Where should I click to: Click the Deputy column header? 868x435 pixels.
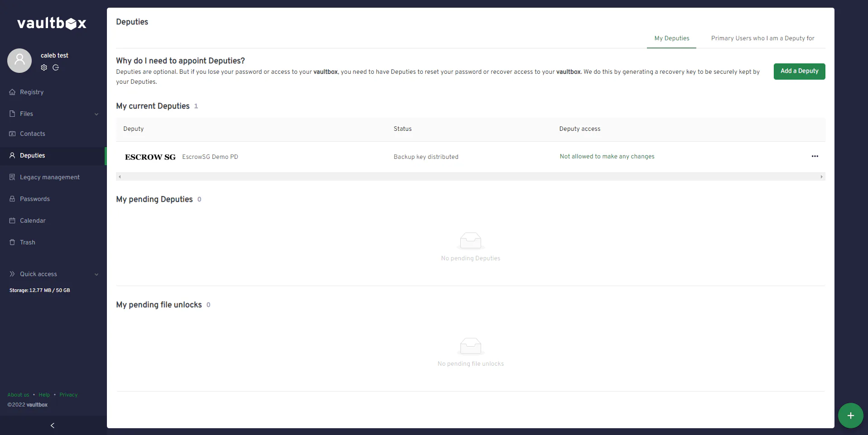coord(134,129)
